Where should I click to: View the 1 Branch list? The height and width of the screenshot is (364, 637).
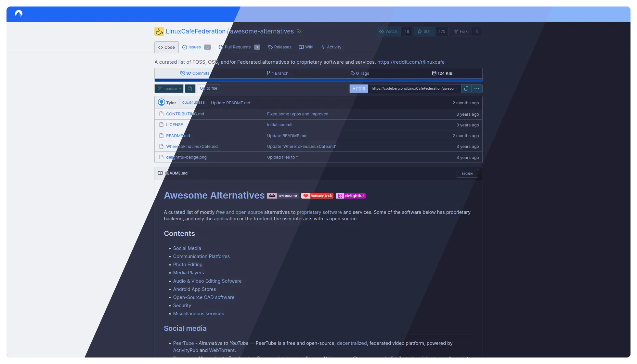[x=277, y=73]
